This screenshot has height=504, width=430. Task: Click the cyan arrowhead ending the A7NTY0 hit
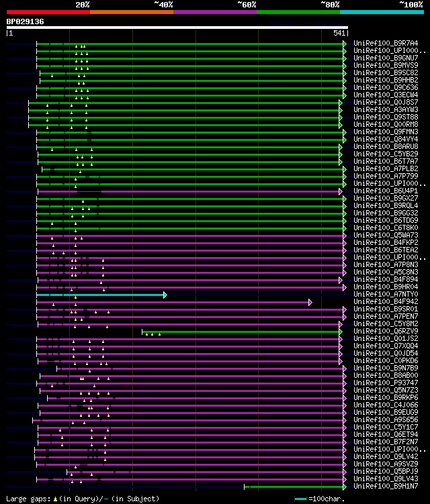pyautogui.click(x=165, y=295)
